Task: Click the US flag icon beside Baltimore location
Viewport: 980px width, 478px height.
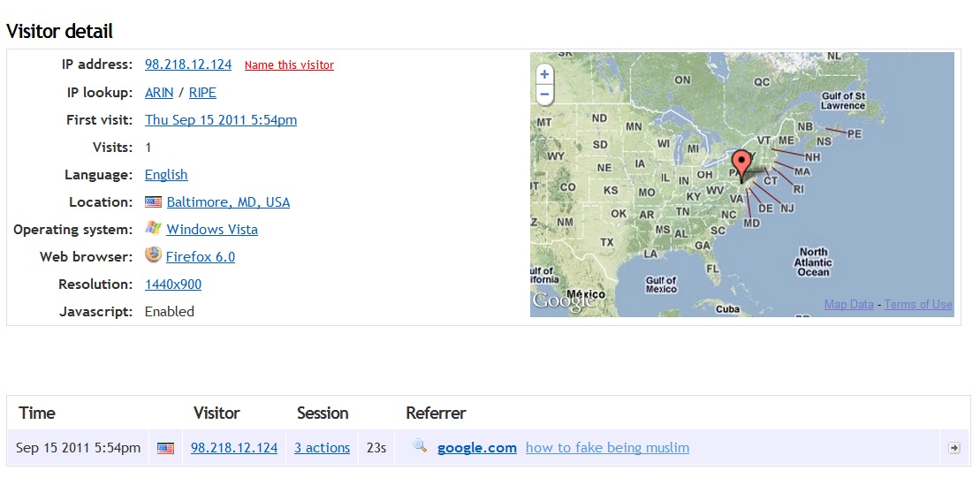Action: (153, 201)
